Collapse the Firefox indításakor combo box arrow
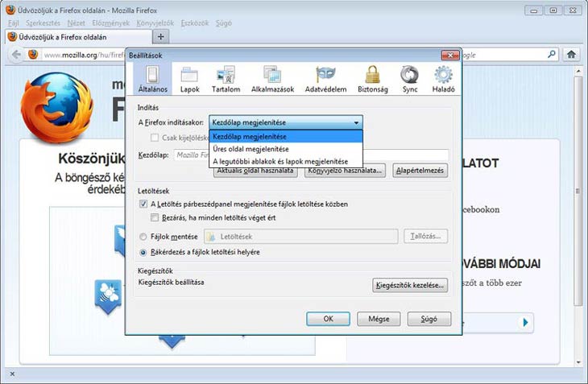 pos(356,123)
